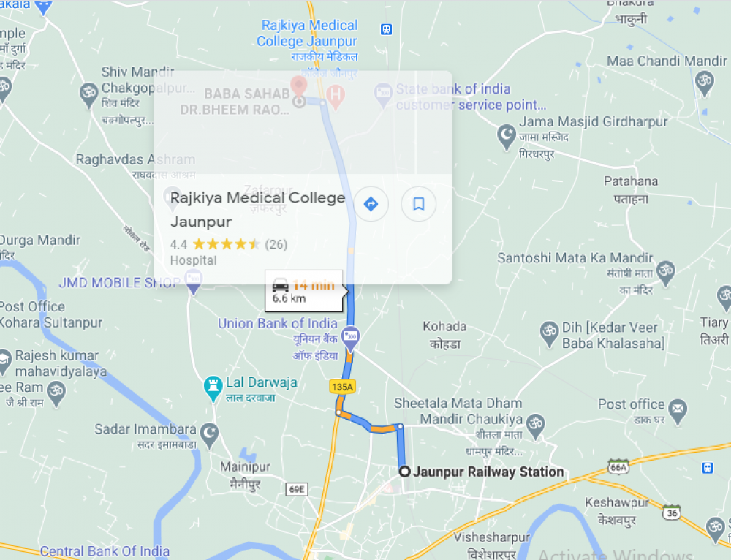
Task: Click the Jaunpur Railway Station origin point
Action: [x=405, y=472]
